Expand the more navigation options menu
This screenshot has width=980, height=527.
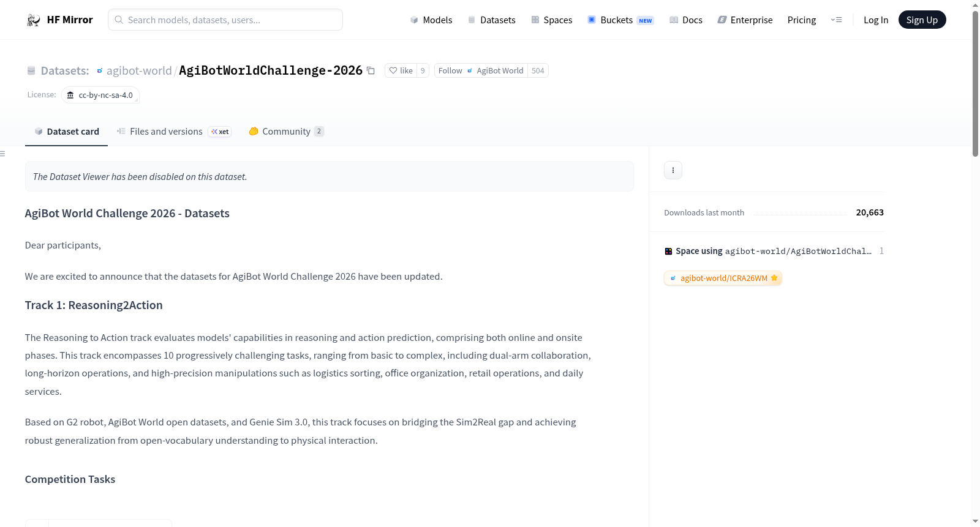[x=836, y=20]
